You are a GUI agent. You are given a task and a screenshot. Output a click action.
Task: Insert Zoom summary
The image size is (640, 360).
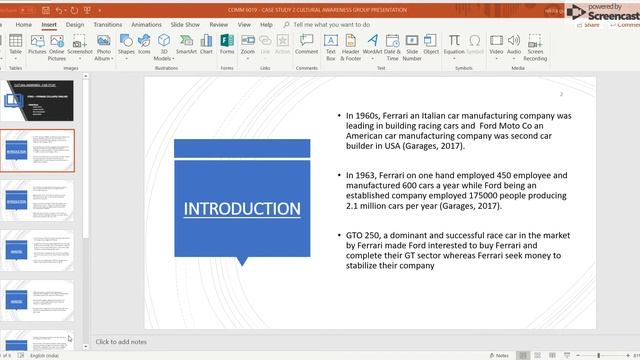[x=248, y=47]
